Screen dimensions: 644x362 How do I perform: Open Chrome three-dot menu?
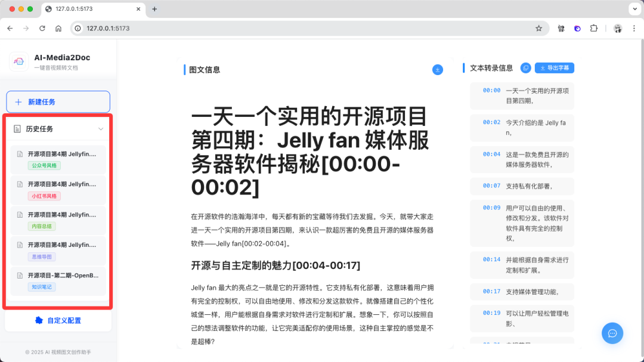coord(634,29)
